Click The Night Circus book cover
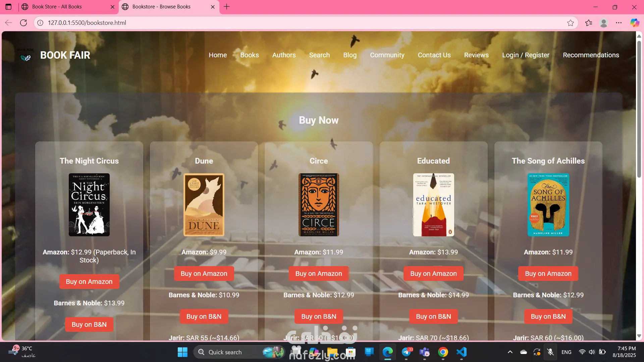Screen dimensions: 644x362 click(89, 205)
